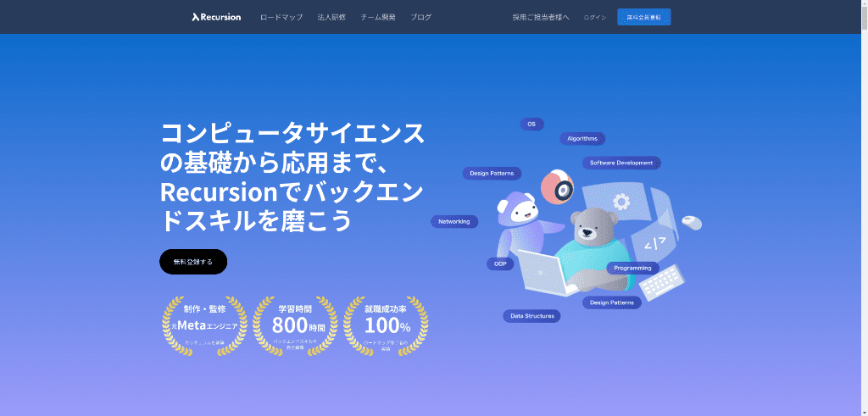Select the Algorithms tag bubble

tap(582, 139)
